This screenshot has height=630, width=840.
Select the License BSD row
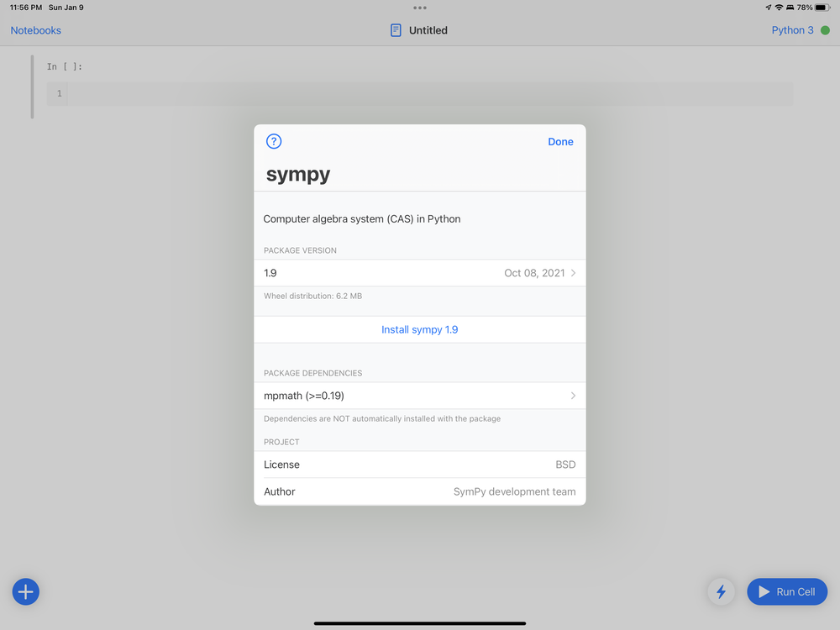coord(419,465)
